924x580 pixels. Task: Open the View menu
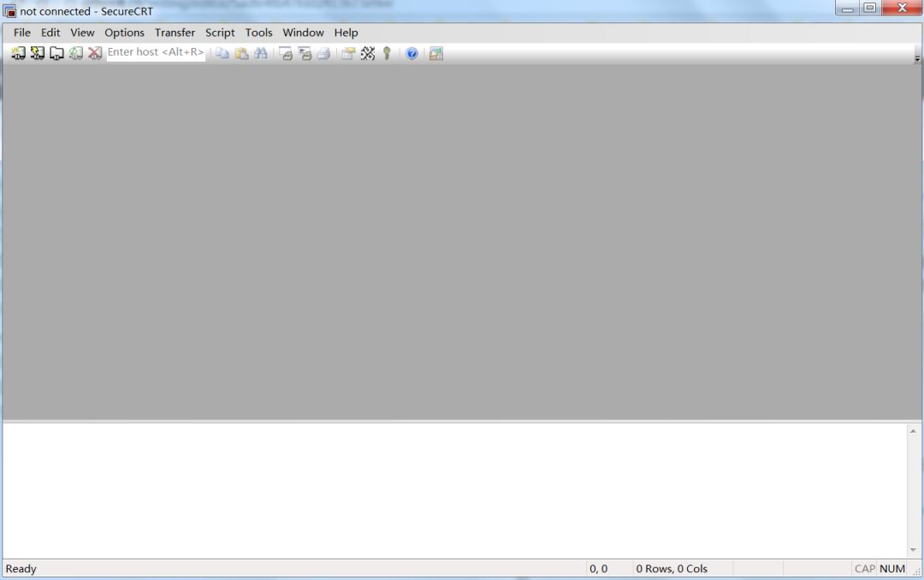[x=82, y=33]
